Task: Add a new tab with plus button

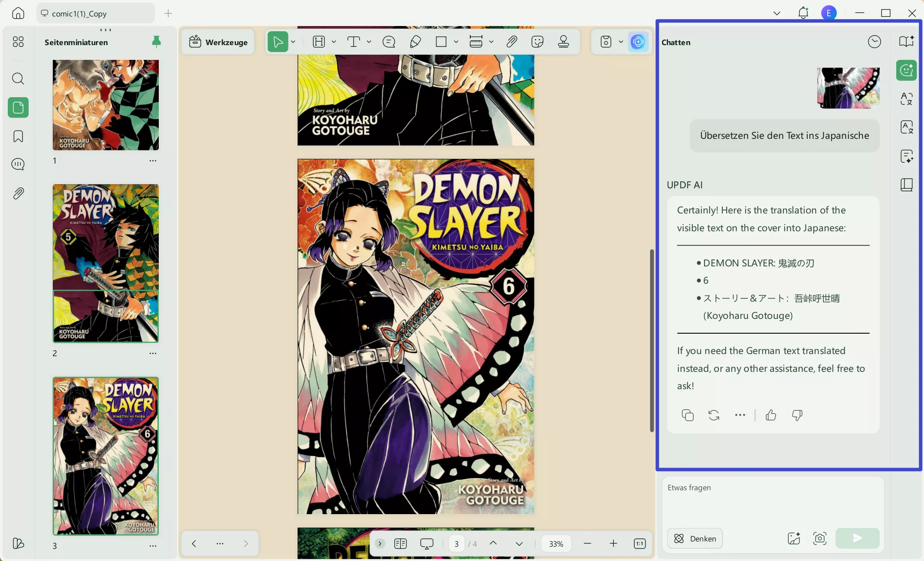Action: 168,13
